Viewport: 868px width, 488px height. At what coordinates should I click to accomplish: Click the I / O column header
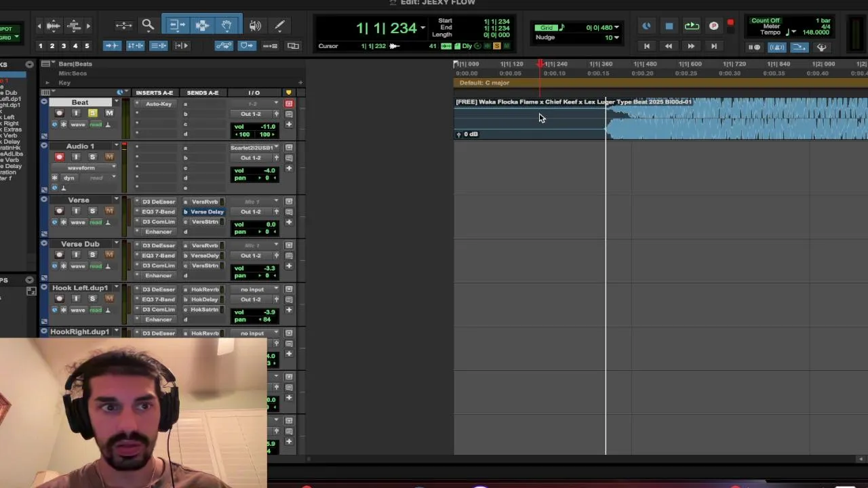(254, 93)
